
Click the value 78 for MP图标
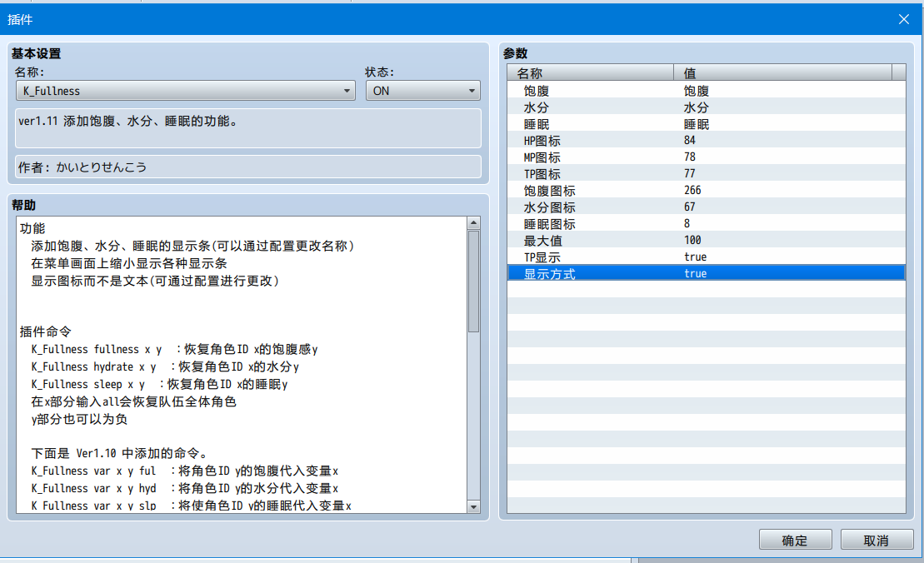690,157
